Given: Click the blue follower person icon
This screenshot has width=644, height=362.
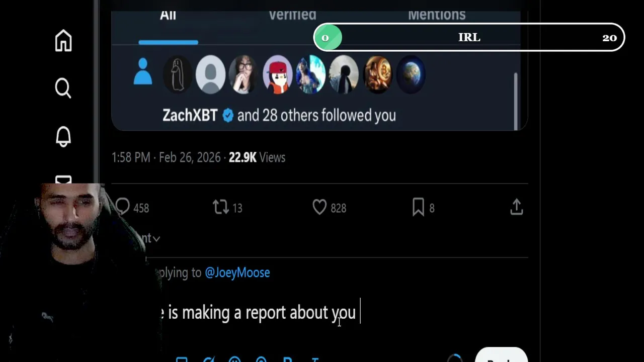Looking at the screenshot, I should 143,72.
